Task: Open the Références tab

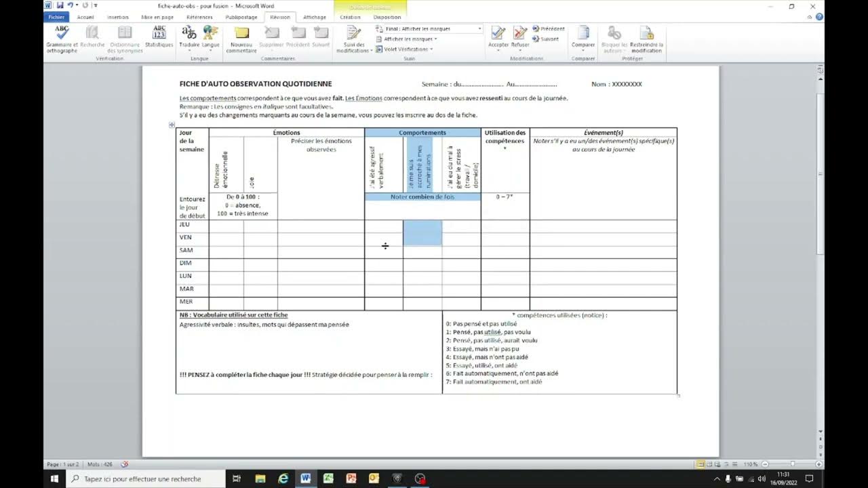Action: tap(199, 17)
